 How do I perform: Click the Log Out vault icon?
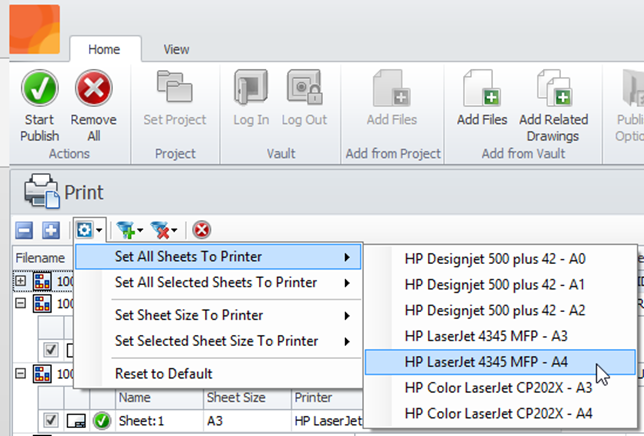pyautogui.click(x=304, y=87)
